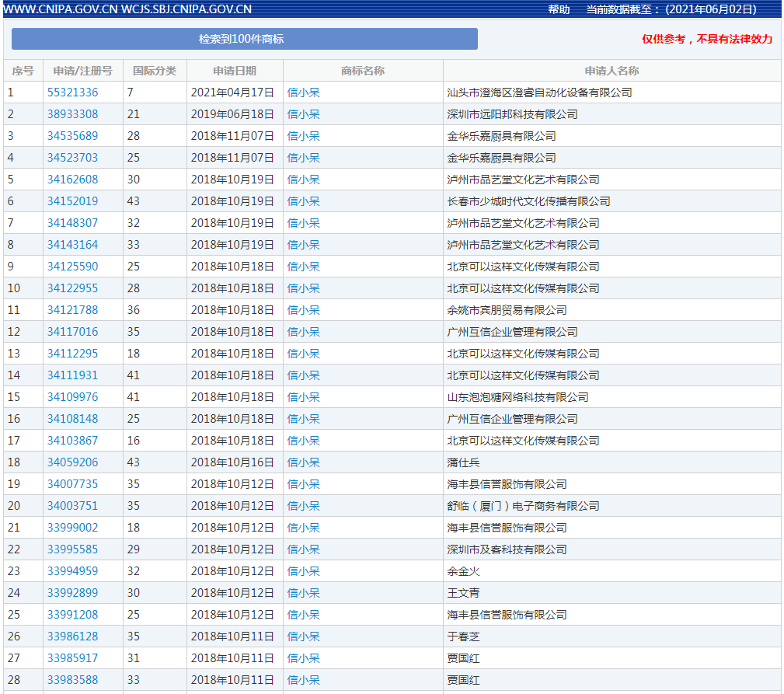Click the 申请日期 column header
Image resolution: width=784 pixels, height=694 pixels.
coord(235,71)
